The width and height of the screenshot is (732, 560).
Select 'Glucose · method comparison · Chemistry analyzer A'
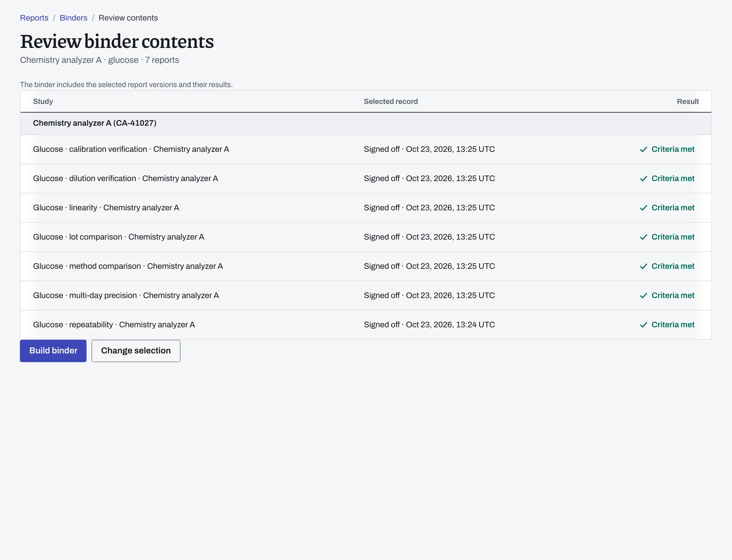click(x=128, y=266)
